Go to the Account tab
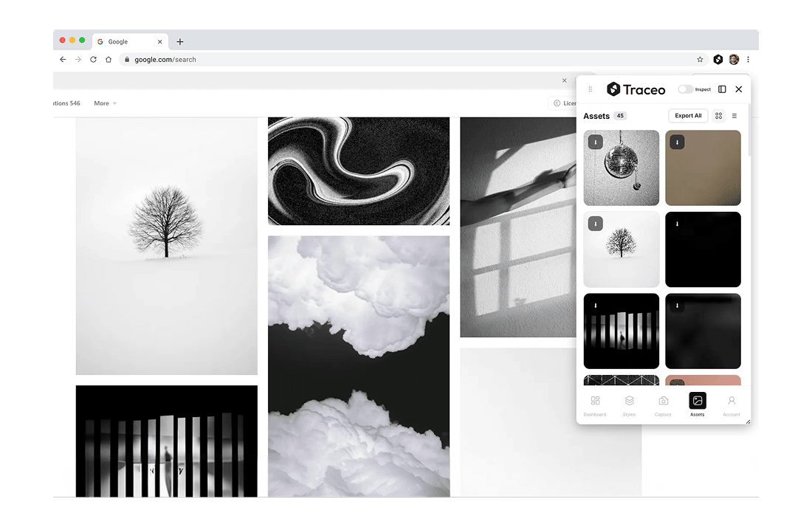812x527 pixels. pos(732,404)
